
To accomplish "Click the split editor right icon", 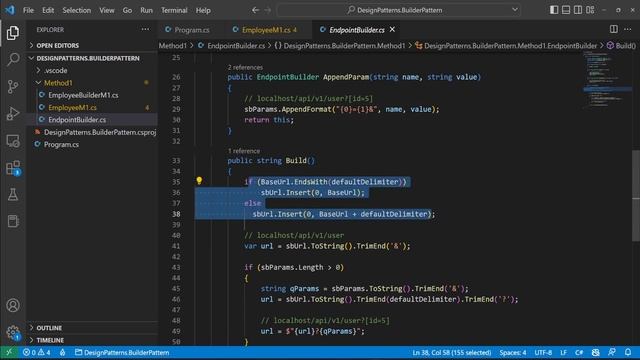I will click(x=613, y=29).
